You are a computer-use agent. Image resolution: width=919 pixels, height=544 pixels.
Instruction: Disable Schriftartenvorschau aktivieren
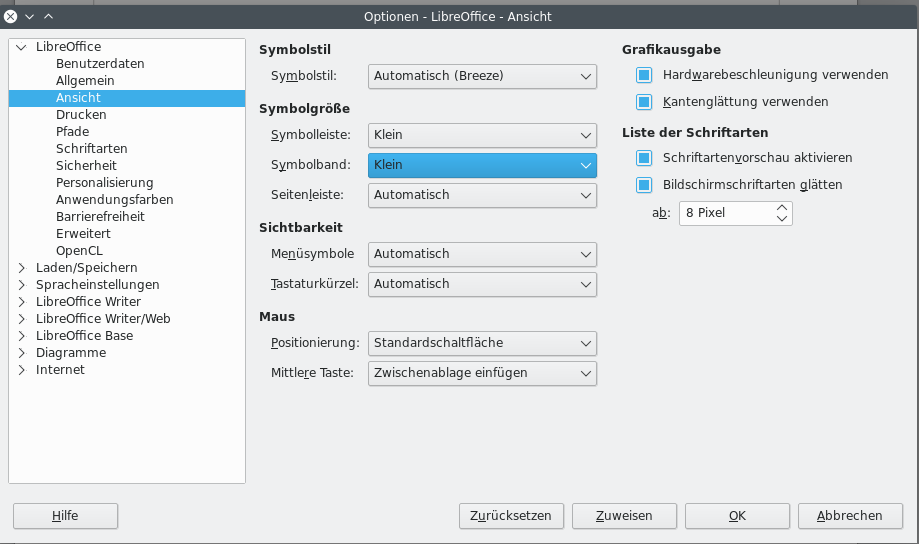(x=644, y=158)
